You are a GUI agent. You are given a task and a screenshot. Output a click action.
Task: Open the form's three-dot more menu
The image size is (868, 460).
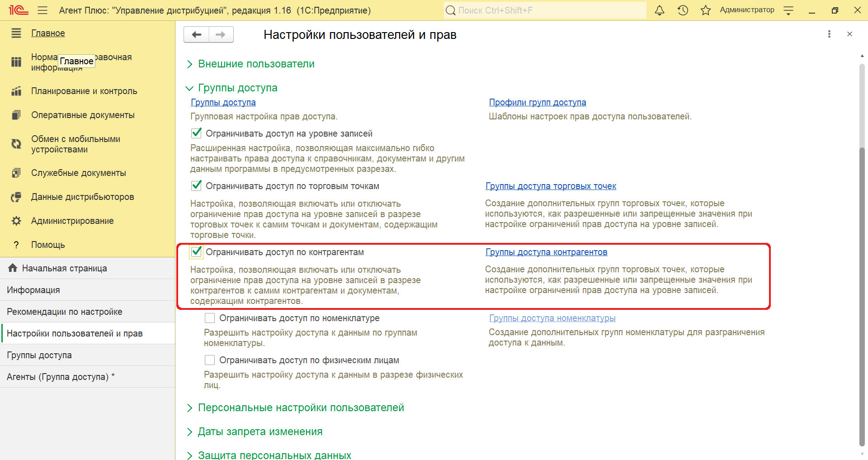[x=829, y=34]
